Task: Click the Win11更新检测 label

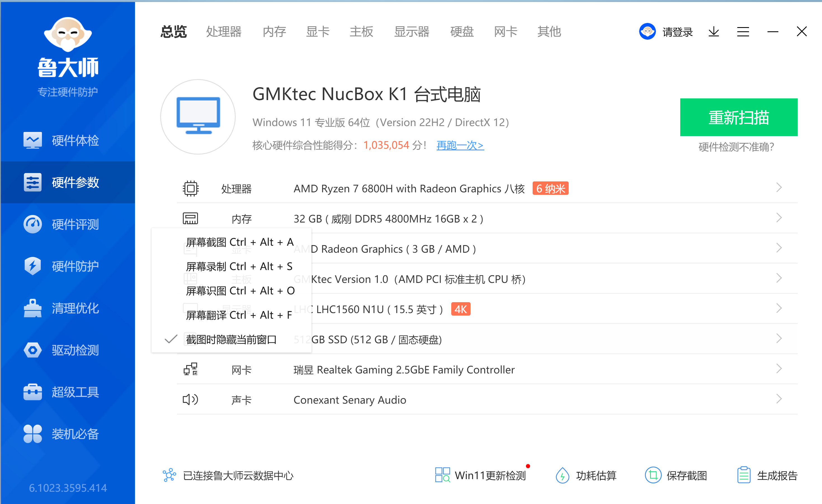Action: pos(490,475)
